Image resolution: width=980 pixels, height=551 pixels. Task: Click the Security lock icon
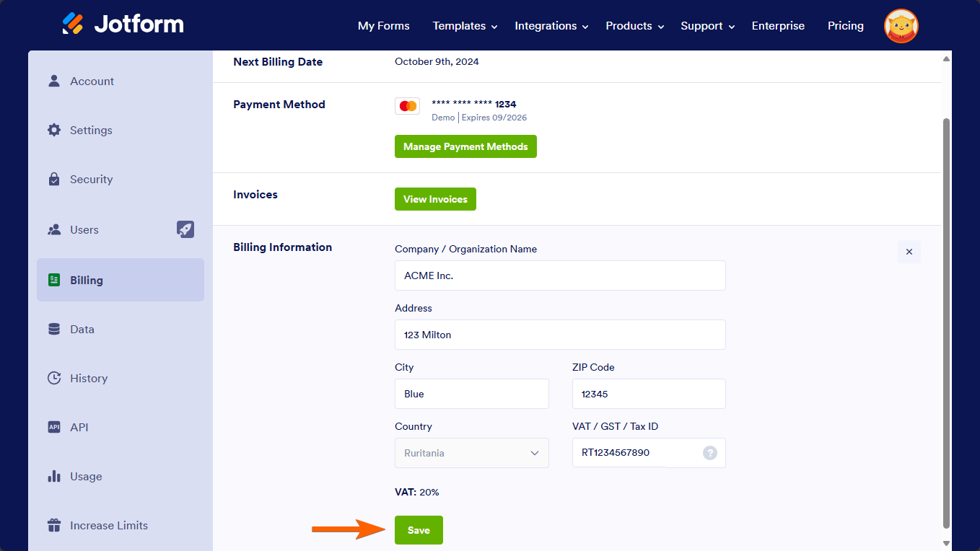click(x=54, y=179)
